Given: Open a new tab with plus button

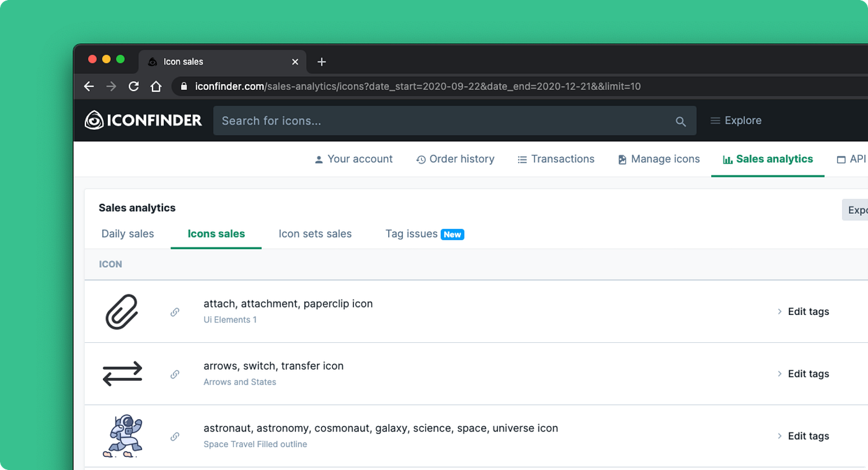Looking at the screenshot, I should (x=321, y=61).
